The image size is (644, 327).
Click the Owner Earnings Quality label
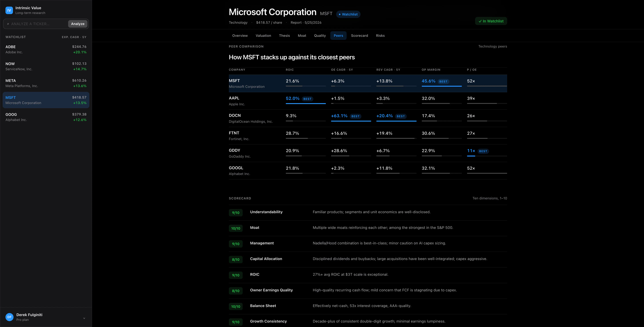[x=271, y=290]
